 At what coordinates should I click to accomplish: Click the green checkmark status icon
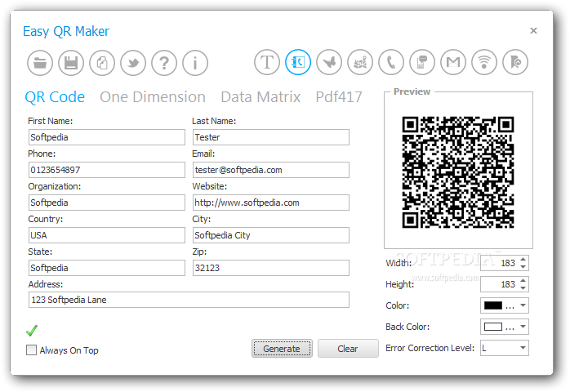coord(32,330)
